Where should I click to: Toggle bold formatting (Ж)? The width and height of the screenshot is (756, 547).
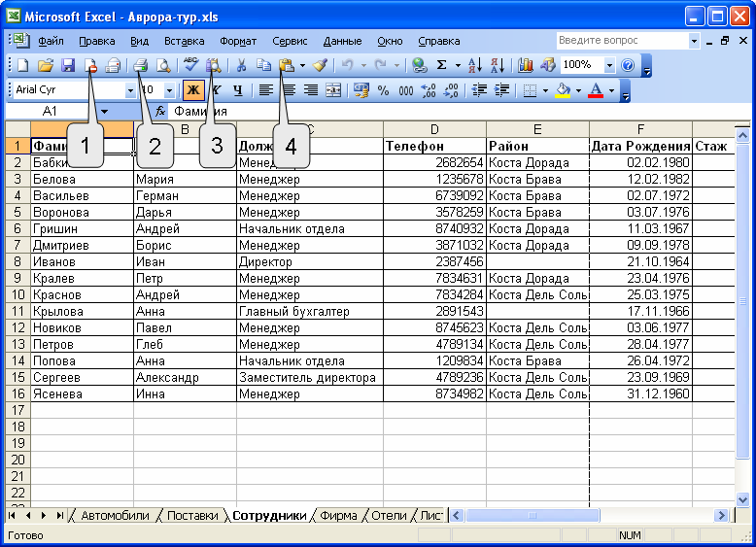[x=192, y=90]
